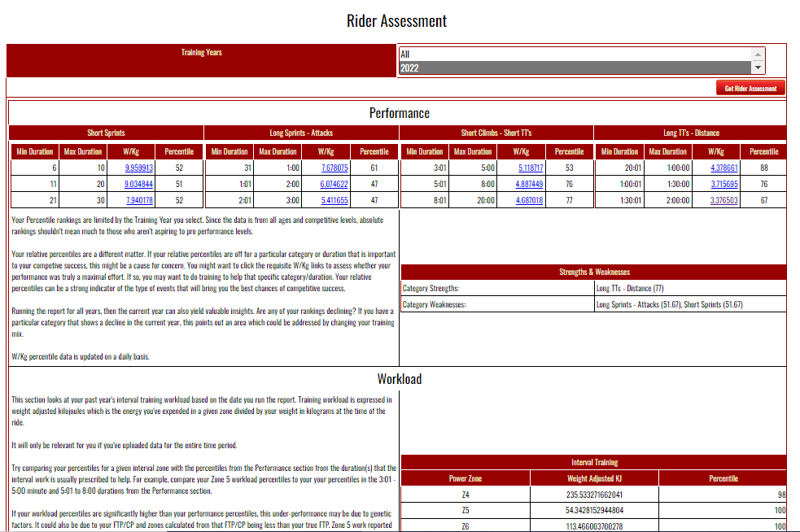
Task: Click the Training Years list scroll-down arrow
Action: point(758,68)
